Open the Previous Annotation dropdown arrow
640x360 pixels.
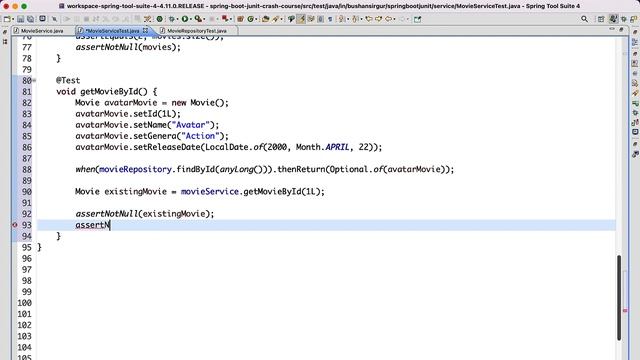pos(362,19)
